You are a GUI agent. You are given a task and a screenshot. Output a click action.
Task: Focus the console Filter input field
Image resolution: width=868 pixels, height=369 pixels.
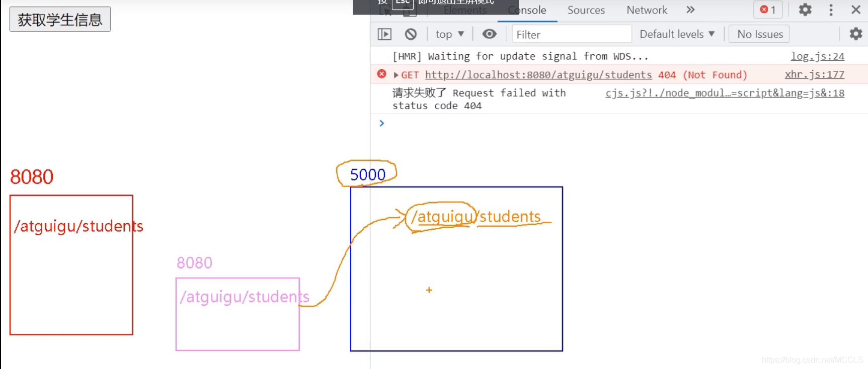click(x=572, y=34)
